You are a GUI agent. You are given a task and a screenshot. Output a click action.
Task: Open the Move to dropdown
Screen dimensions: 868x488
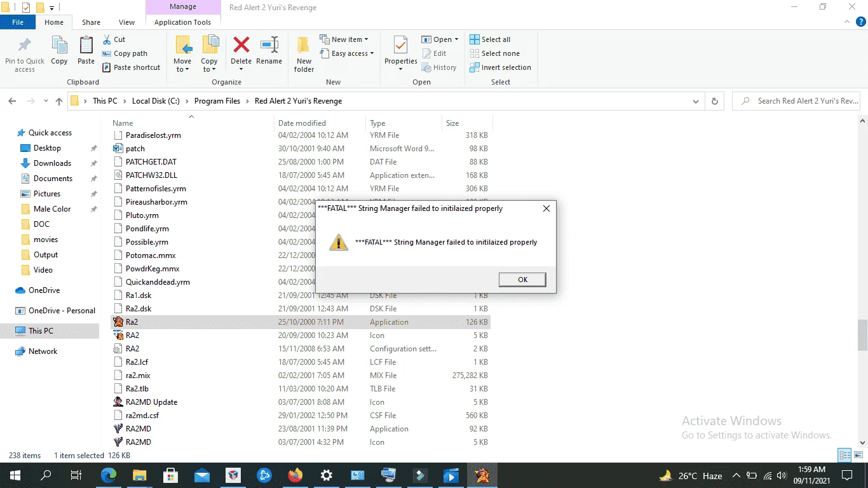pyautogui.click(x=182, y=65)
